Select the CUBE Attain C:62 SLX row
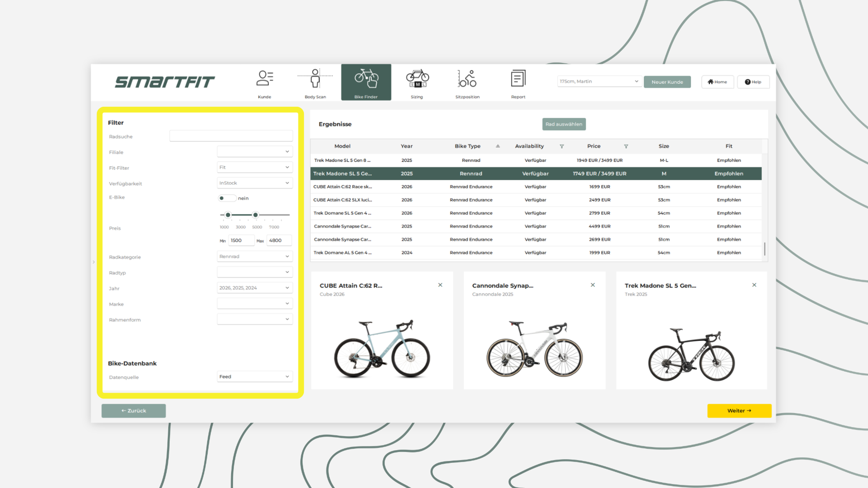868x488 pixels. (x=536, y=200)
